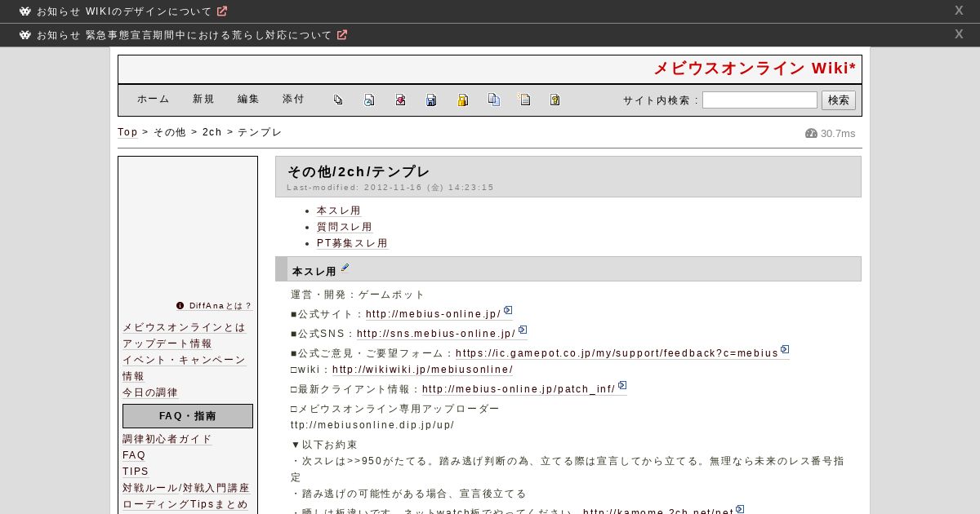Select the 新規 menu item

(x=203, y=99)
